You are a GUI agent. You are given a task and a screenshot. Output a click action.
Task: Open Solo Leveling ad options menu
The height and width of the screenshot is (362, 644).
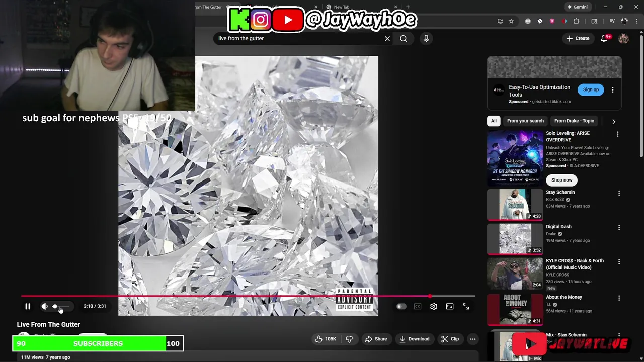coord(618,134)
